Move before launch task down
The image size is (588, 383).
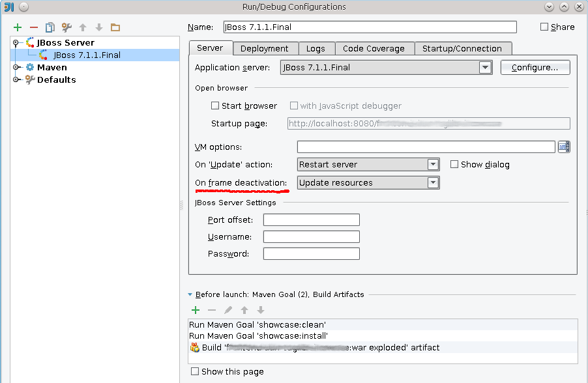(x=261, y=310)
